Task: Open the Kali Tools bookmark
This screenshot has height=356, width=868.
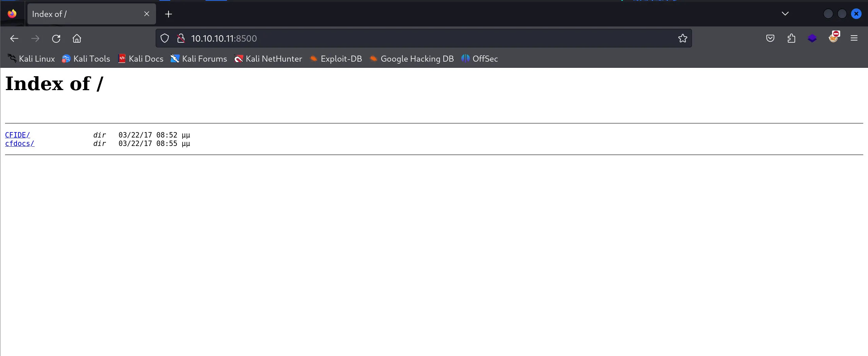Action: coord(86,59)
